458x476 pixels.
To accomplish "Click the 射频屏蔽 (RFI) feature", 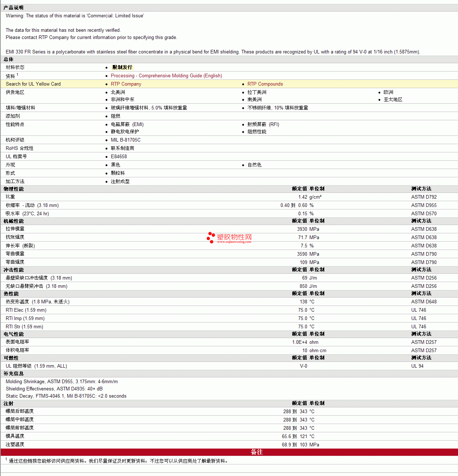I will [x=263, y=124].
